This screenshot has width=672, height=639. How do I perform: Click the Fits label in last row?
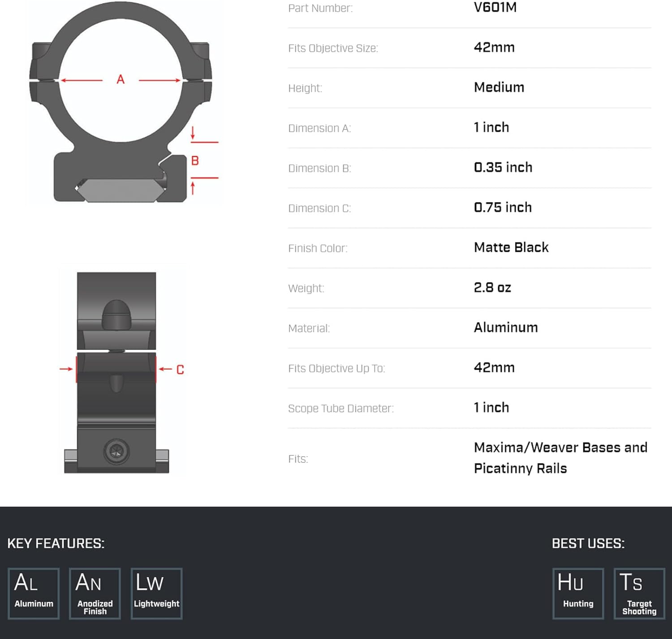click(298, 459)
